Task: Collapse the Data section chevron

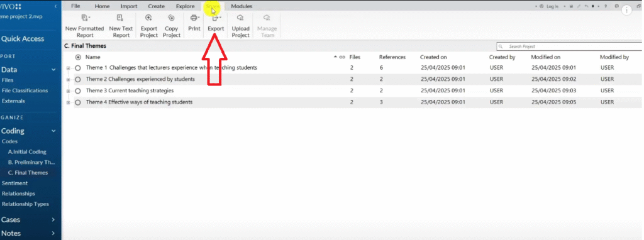Action: pyautogui.click(x=53, y=70)
